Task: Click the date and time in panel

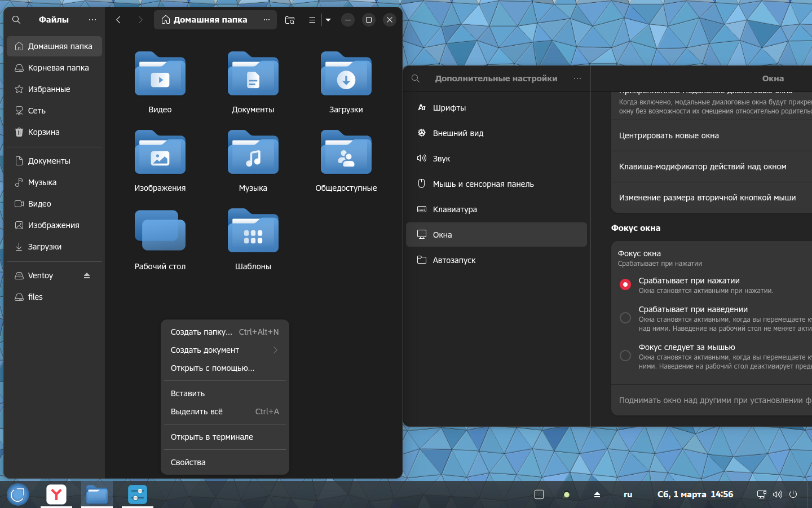Action: 695,494
